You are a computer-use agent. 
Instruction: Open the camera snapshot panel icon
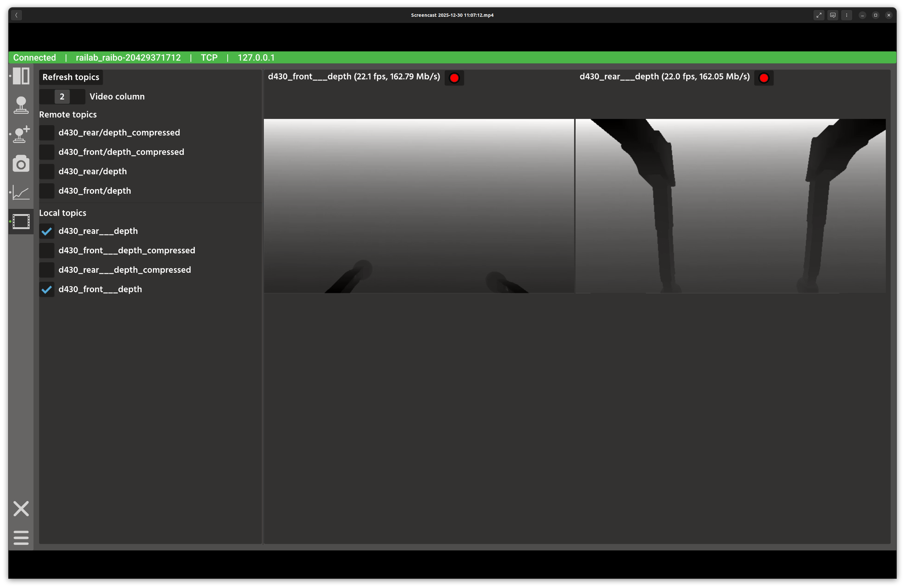point(21,163)
